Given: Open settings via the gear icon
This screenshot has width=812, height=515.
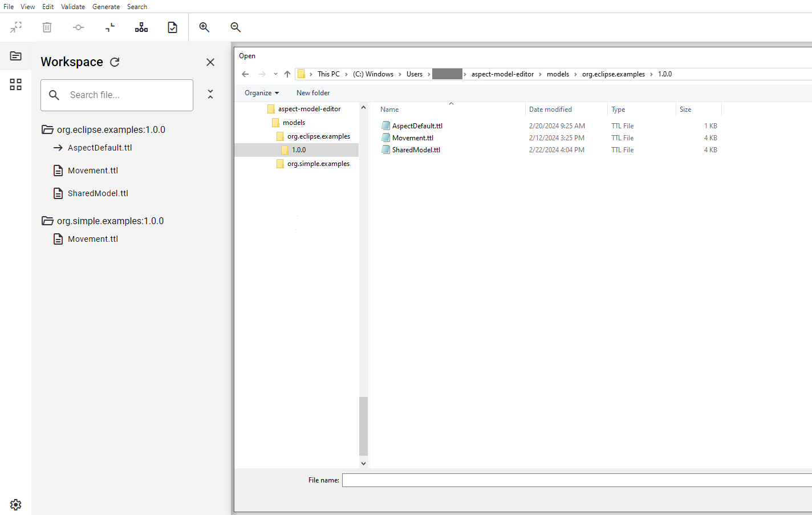Looking at the screenshot, I should tap(16, 505).
